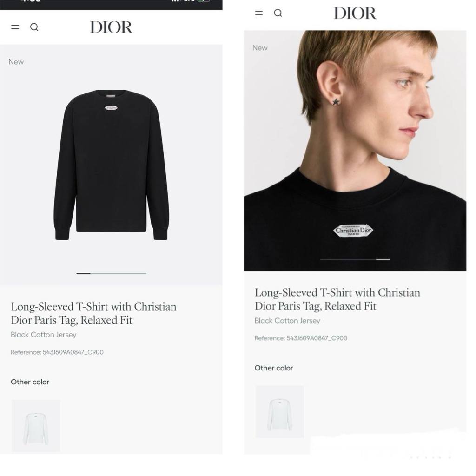This screenshot has height=476, width=476.
Task: Click reference number on left phone screen
Action: (x=57, y=352)
